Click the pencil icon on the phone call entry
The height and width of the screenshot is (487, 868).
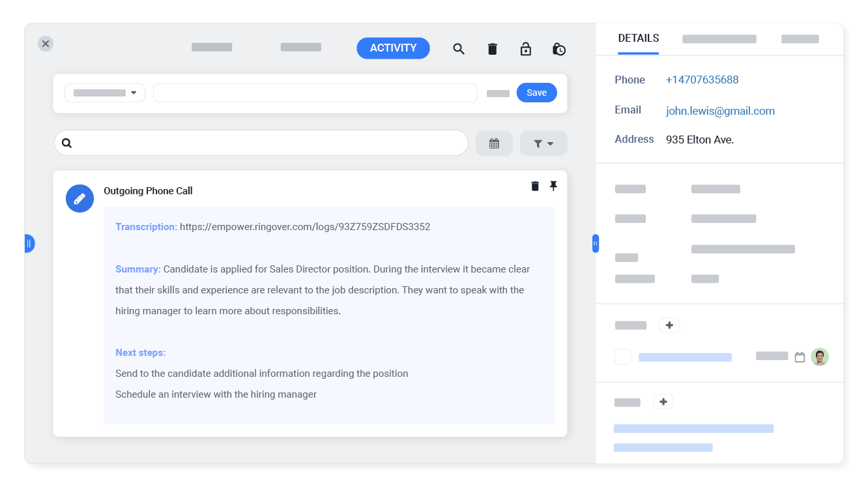[80, 198]
